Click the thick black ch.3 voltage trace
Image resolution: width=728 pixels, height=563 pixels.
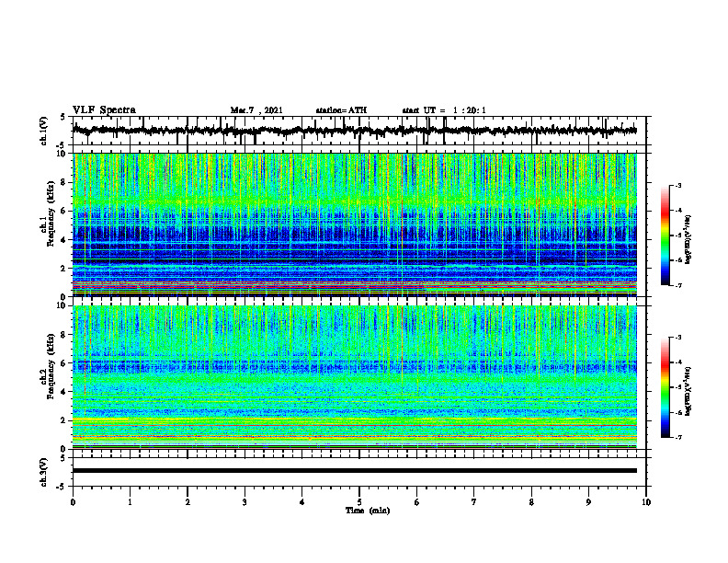[x=354, y=471]
